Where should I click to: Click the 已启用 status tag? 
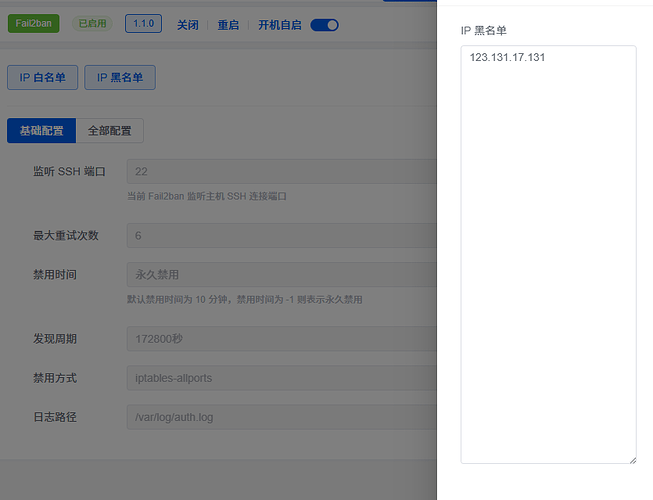[x=93, y=24]
